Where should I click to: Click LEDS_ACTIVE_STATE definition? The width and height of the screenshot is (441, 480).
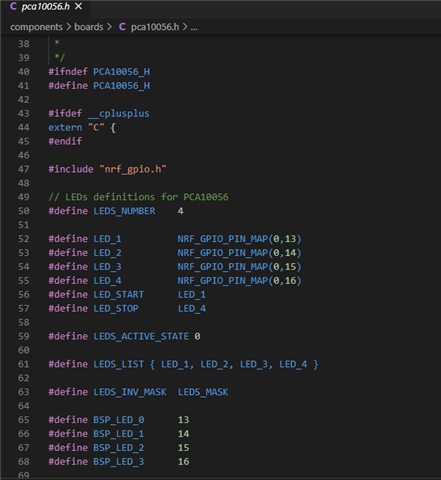(x=141, y=336)
